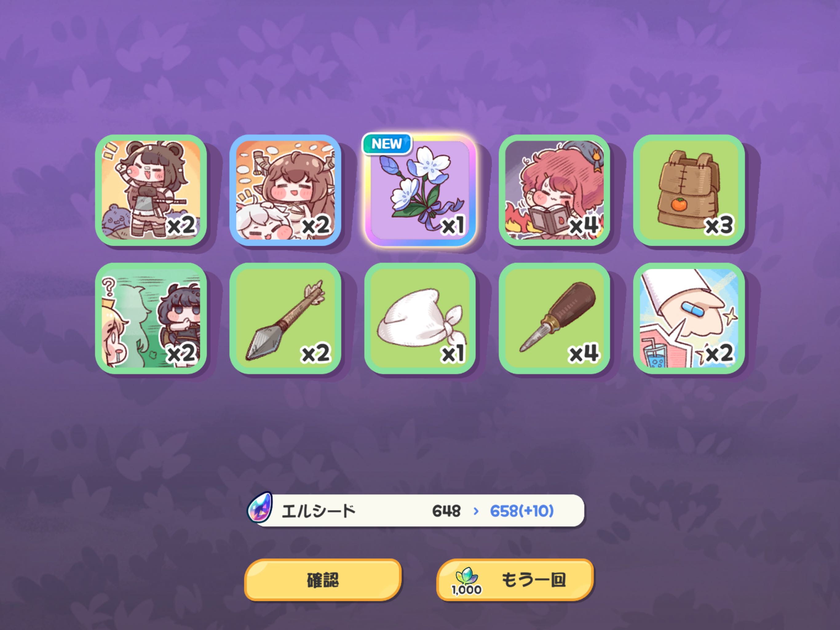Select the NEW blue flower bouquet item
The width and height of the screenshot is (840, 630).
[x=420, y=190]
